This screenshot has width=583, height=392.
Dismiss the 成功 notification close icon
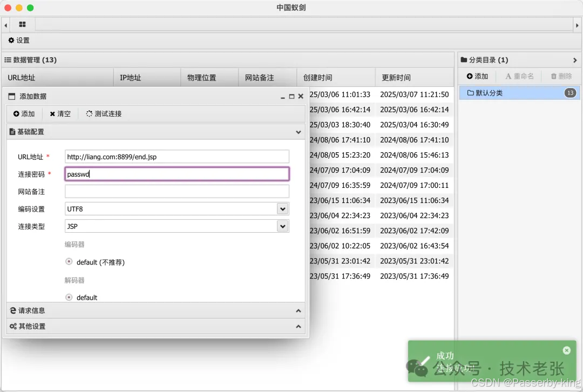(567, 350)
